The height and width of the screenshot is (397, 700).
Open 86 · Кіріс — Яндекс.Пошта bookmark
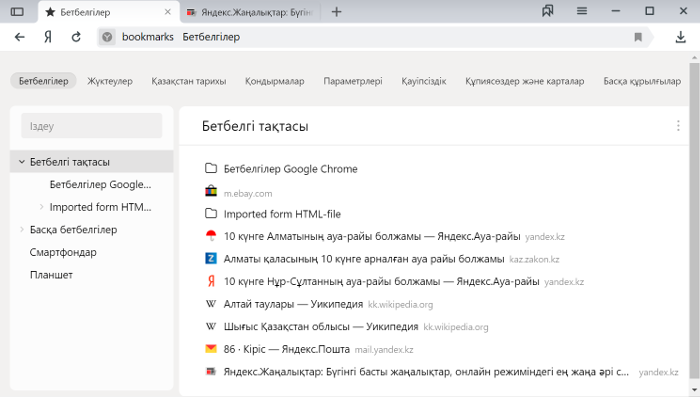pos(287,349)
